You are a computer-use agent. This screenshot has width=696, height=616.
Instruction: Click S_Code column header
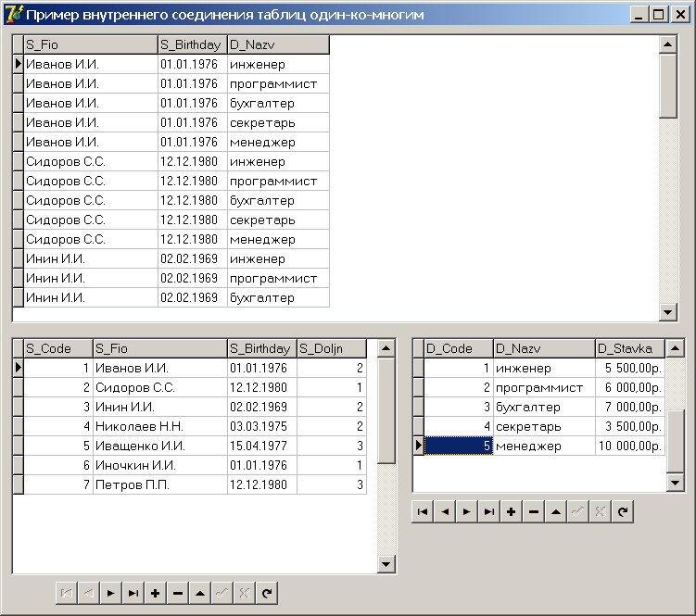click(58, 348)
